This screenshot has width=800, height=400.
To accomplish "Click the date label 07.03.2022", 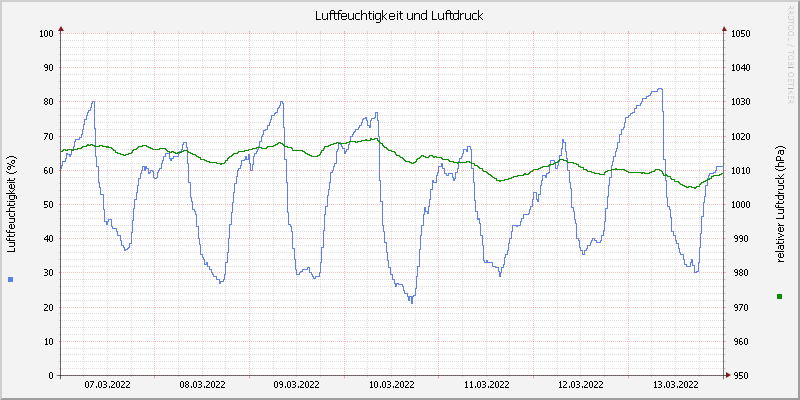I will [x=107, y=384].
